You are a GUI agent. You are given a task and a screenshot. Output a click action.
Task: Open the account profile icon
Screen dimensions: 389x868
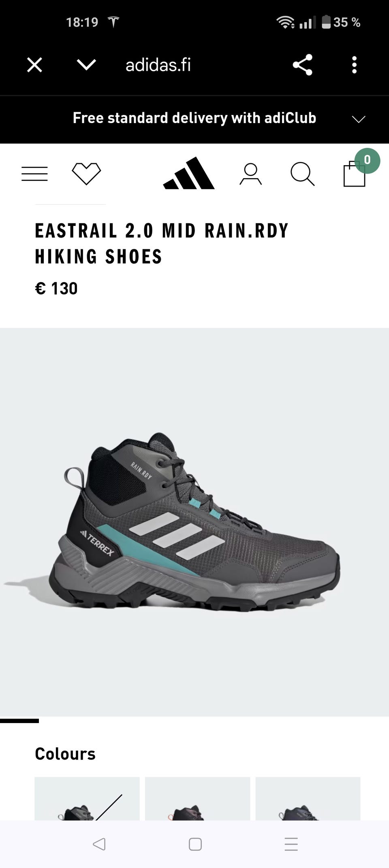[250, 174]
